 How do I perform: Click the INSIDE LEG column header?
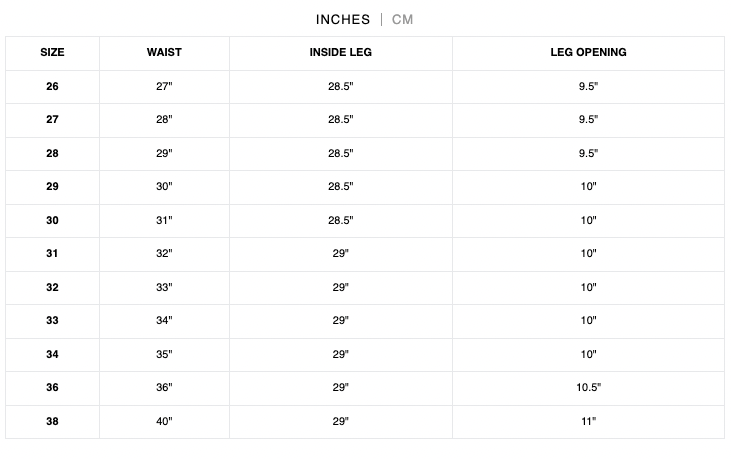341,52
